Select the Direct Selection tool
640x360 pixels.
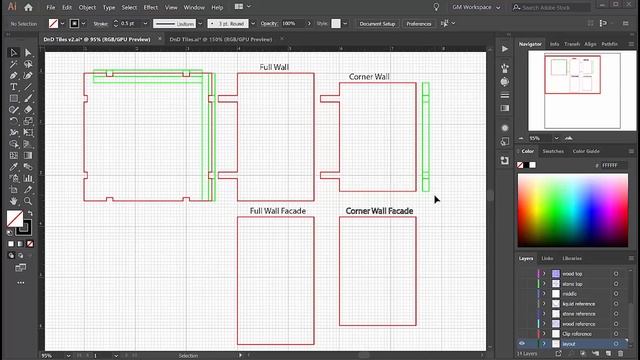28,53
